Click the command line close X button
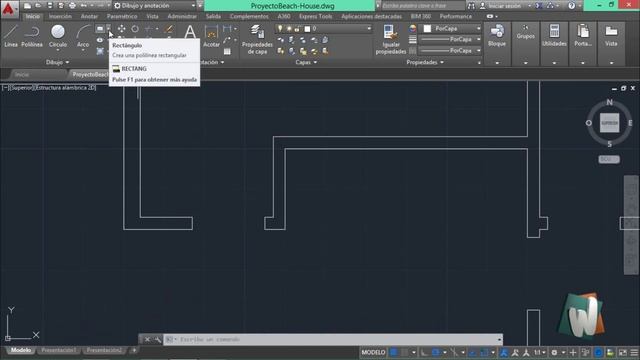 147,340
